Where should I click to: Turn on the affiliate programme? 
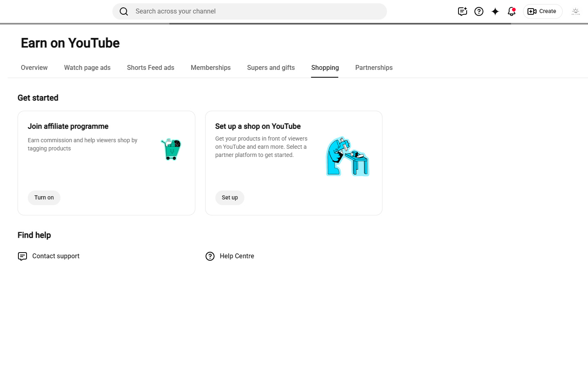pos(44,198)
